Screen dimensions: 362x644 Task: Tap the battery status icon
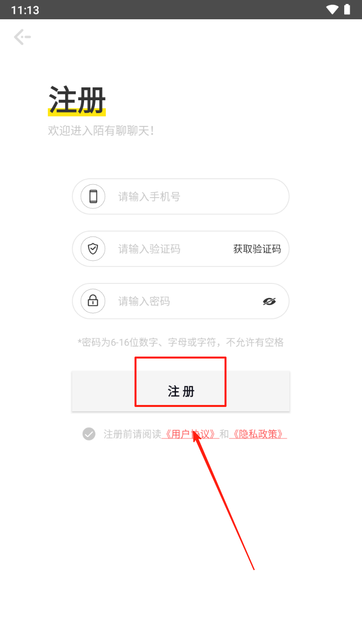(347, 9)
